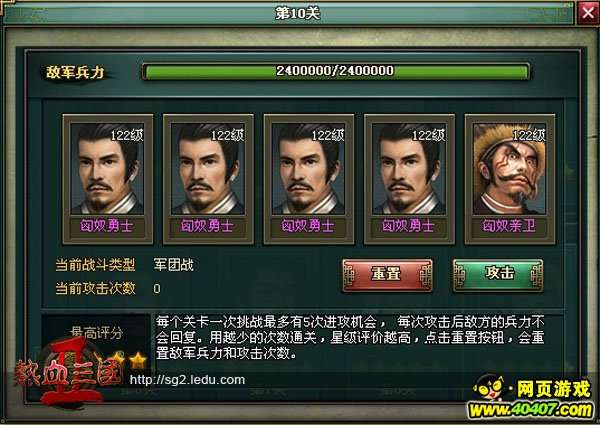The image size is (600, 425).
Task: Click the gold star rating icon
Action: [138, 360]
